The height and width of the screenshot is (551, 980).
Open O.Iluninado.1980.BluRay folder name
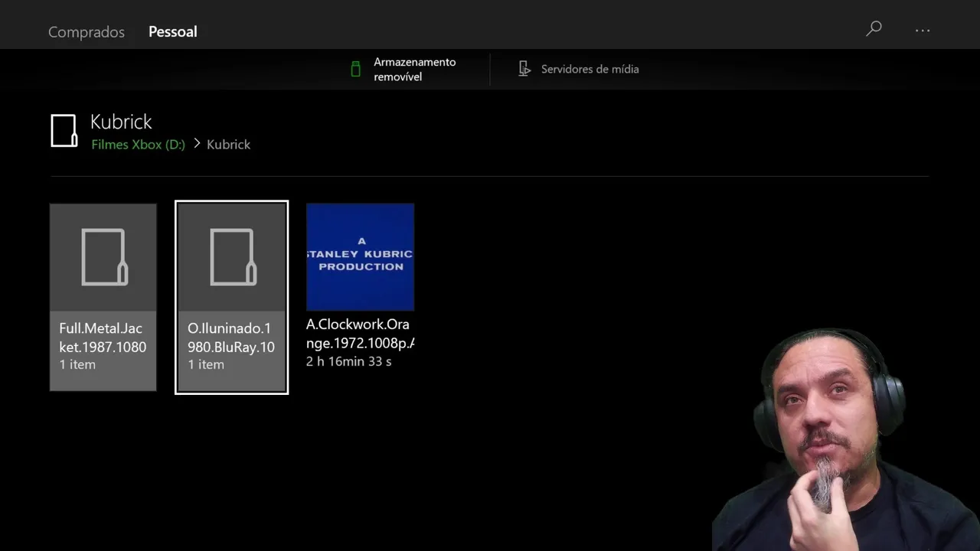[231, 337]
